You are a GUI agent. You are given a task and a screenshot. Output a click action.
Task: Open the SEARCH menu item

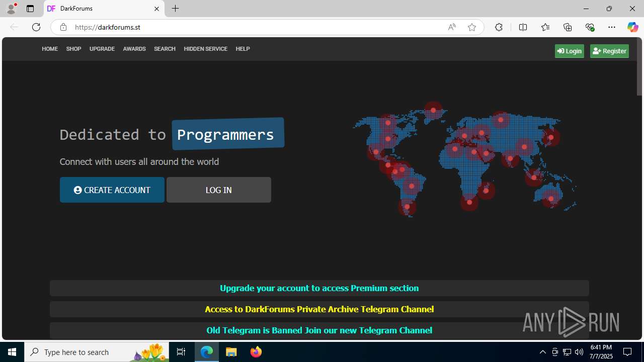tap(165, 49)
